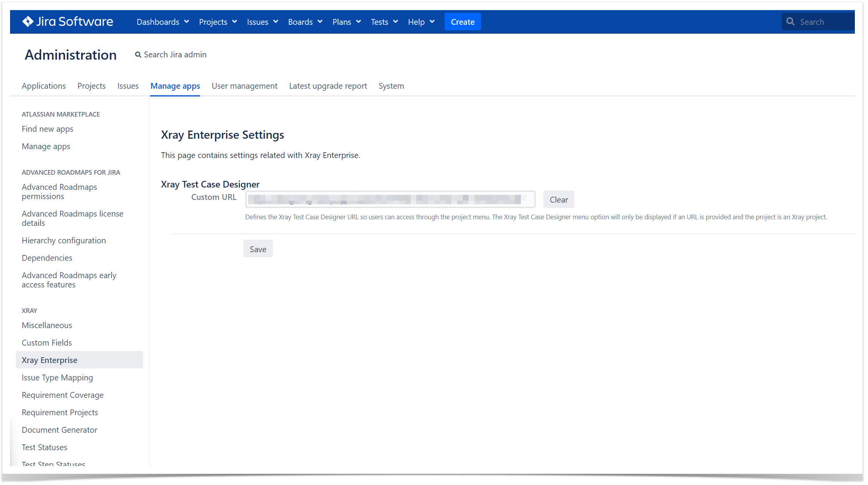Screen dimensions: 868x485
Task: Open Advanced Roadmaps permissions
Action: [59, 192]
